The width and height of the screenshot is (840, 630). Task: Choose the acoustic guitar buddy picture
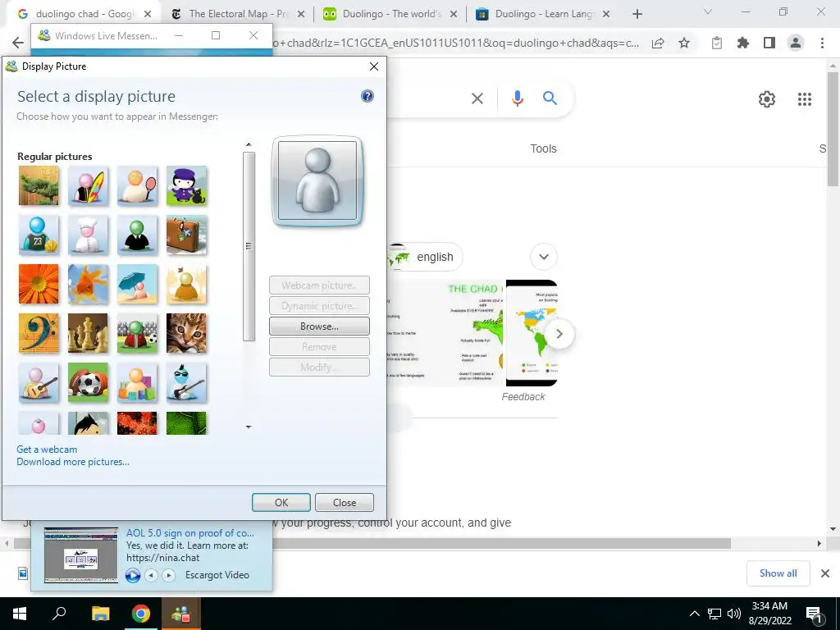39,382
